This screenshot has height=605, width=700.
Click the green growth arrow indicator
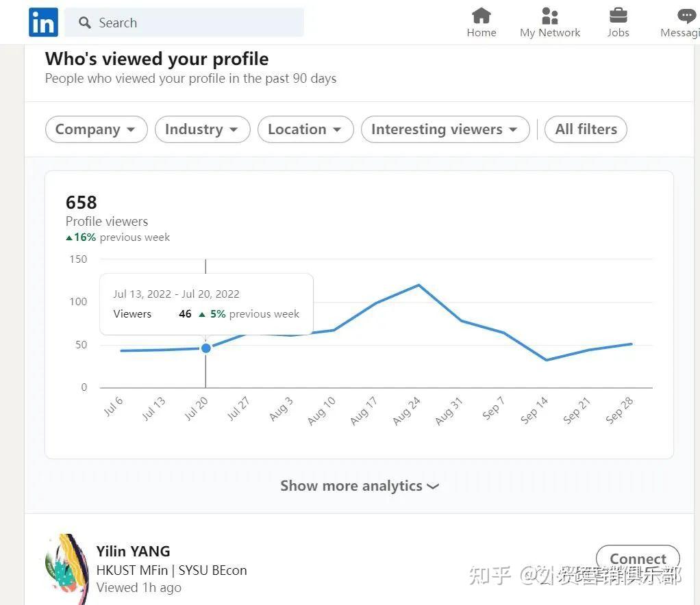[69, 237]
